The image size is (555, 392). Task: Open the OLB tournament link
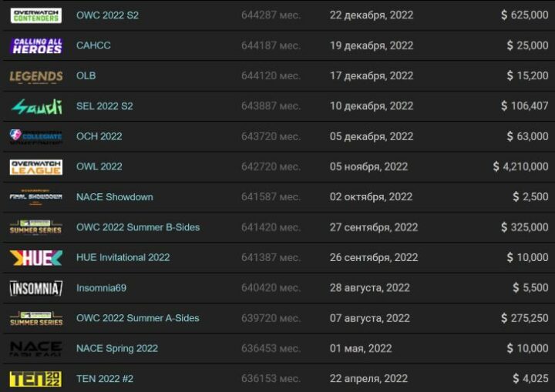pos(86,75)
